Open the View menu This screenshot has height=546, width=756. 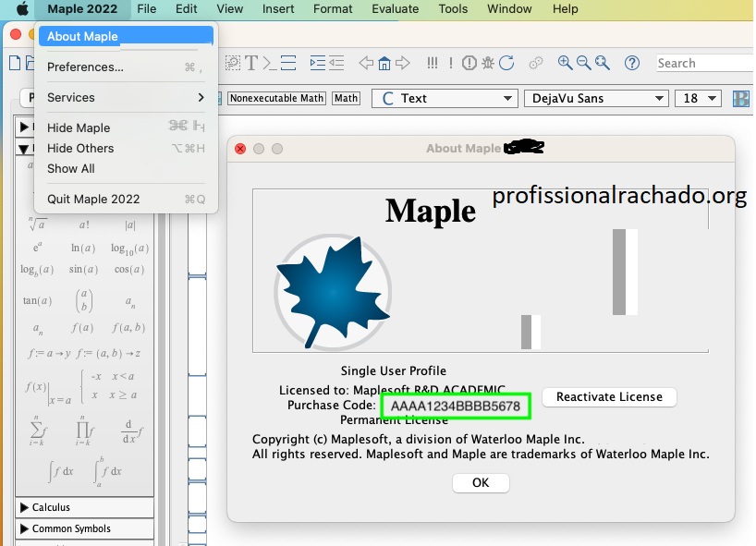pos(229,8)
